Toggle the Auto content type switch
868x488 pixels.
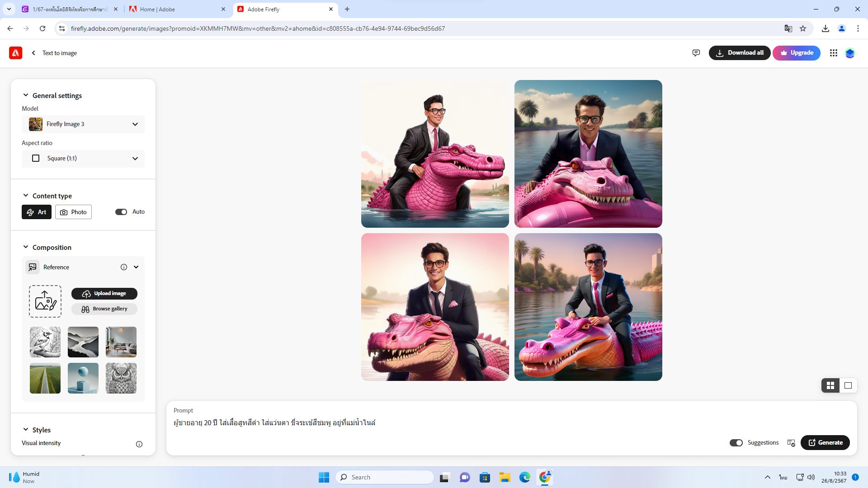[x=121, y=212]
